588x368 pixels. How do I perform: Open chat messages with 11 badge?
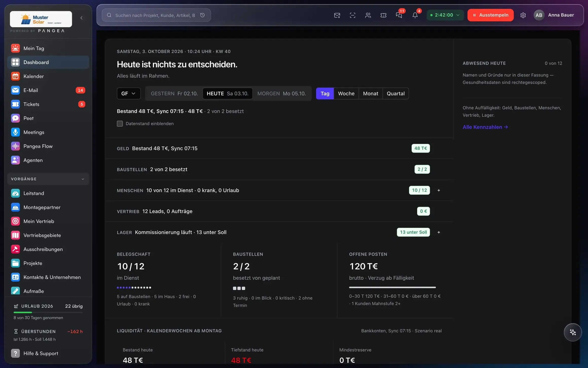click(399, 15)
